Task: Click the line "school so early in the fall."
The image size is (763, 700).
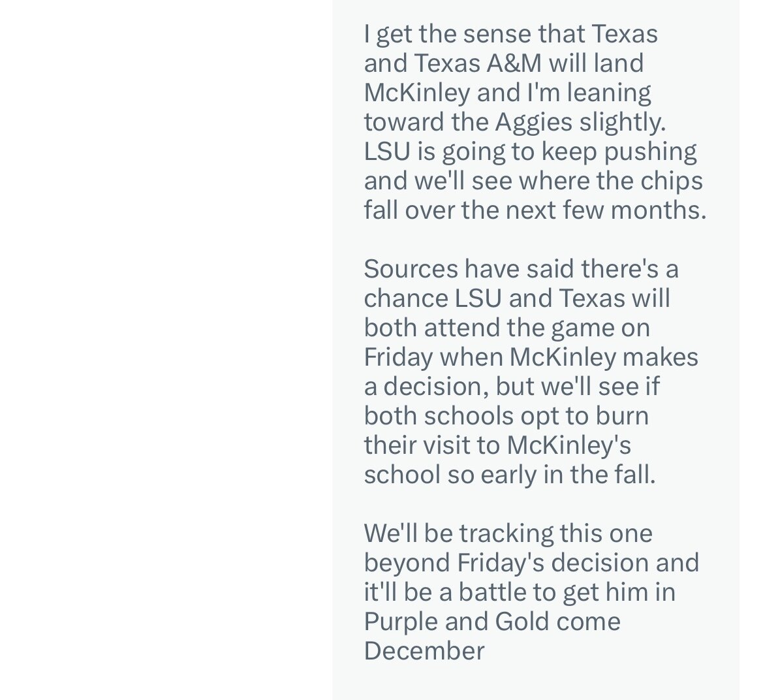Action: click(x=510, y=474)
